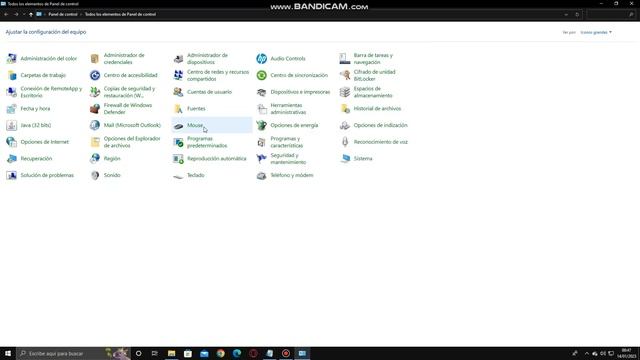Open the Opciones de Internet icon
640x360 pixels.
(x=11, y=142)
